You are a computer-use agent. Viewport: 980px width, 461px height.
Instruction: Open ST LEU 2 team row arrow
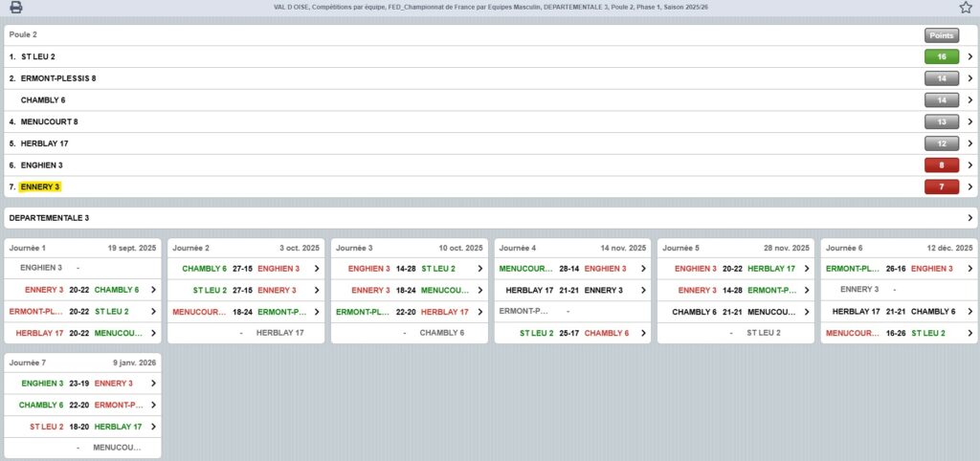click(969, 57)
